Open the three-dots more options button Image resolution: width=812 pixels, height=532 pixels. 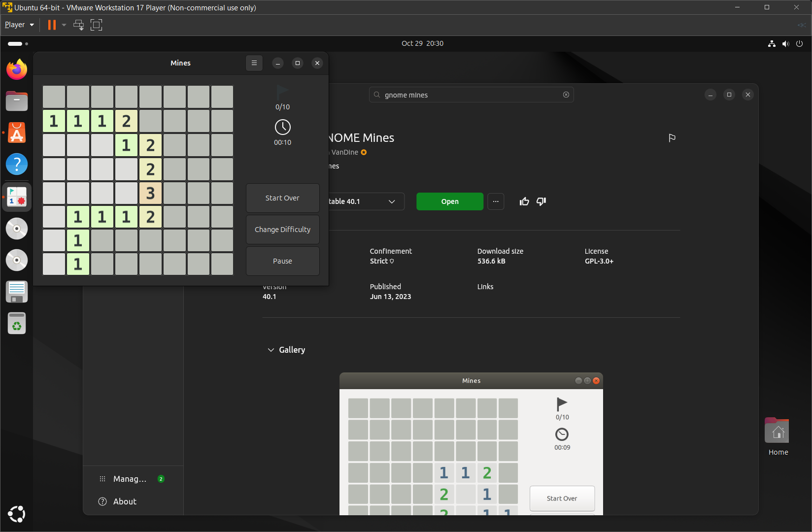click(x=496, y=201)
